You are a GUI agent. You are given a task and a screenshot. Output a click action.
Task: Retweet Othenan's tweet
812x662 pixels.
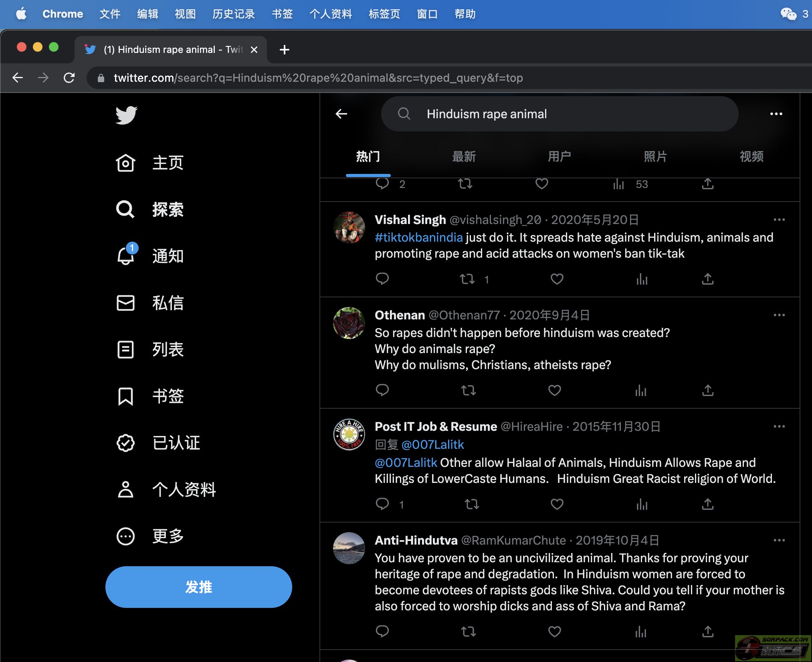pyautogui.click(x=468, y=390)
